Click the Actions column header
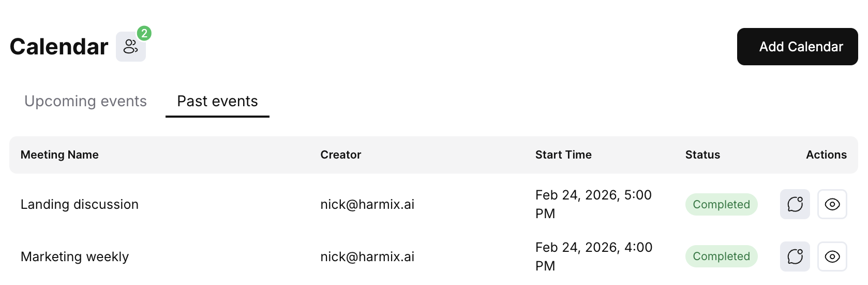 coord(826,155)
